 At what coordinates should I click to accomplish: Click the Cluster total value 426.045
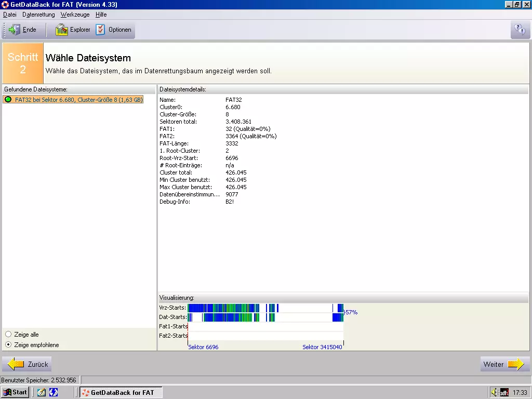236,172
